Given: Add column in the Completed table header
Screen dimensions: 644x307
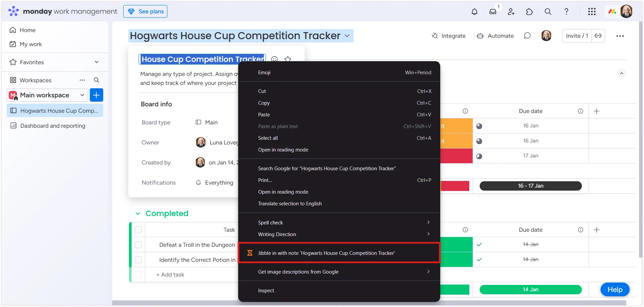Looking at the screenshot, I should [x=597, y=230].
